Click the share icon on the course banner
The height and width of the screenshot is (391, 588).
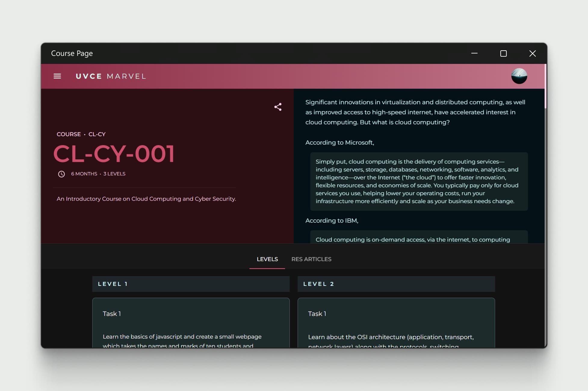(278, 107)
